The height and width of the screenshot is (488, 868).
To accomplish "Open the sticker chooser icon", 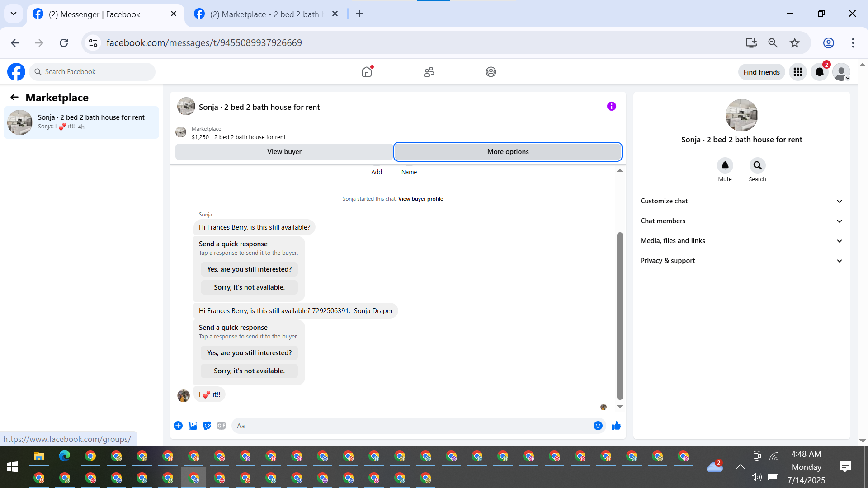I will 207,426.
